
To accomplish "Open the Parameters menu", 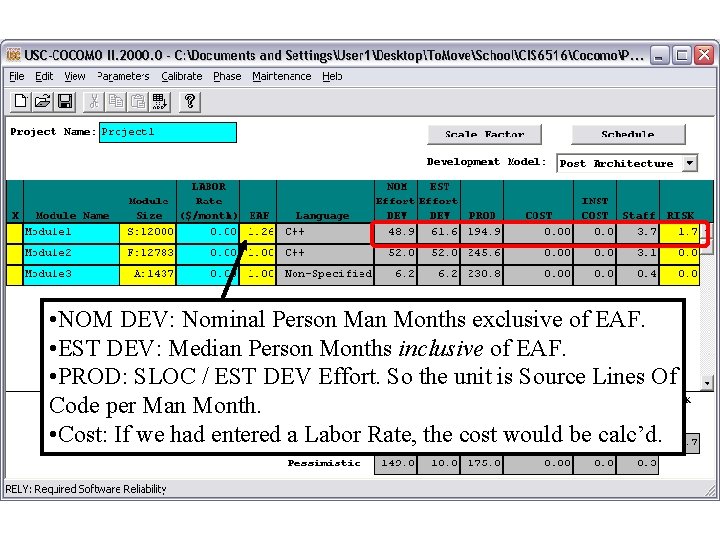I will (x=123, y=76).
